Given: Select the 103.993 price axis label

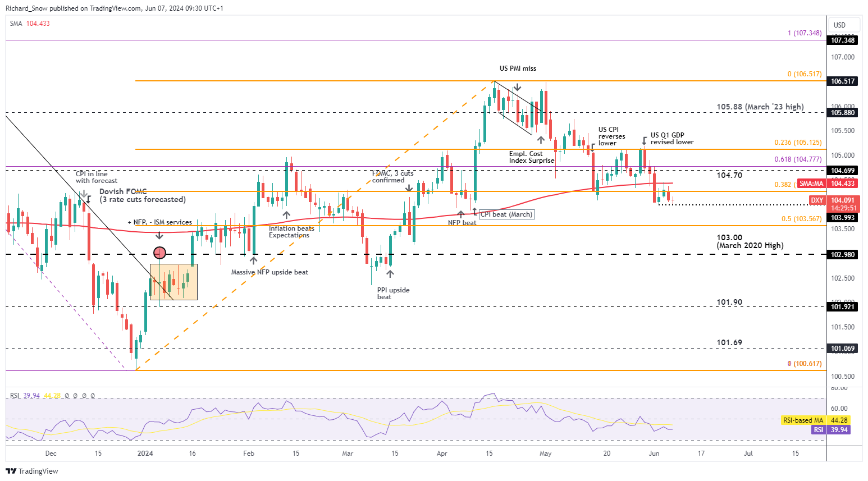Looking at the screenshot, I should click(x=843, y=218).
